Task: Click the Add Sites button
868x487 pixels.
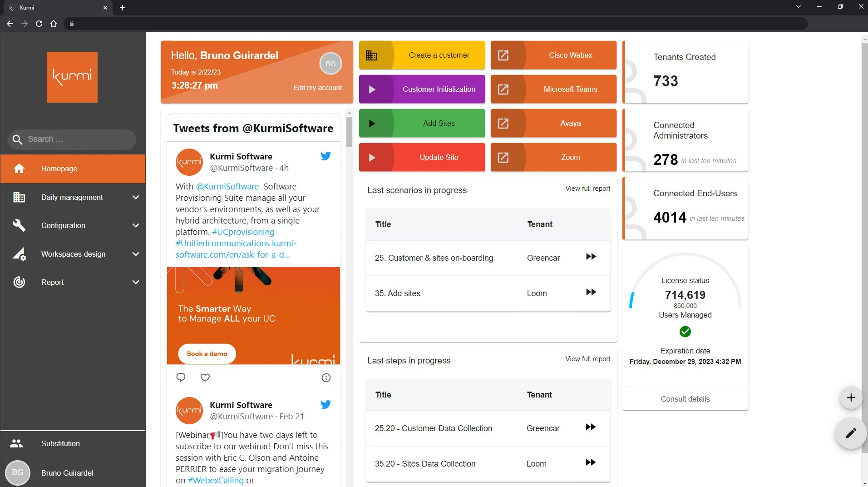Action: click(x=422, y=124)
